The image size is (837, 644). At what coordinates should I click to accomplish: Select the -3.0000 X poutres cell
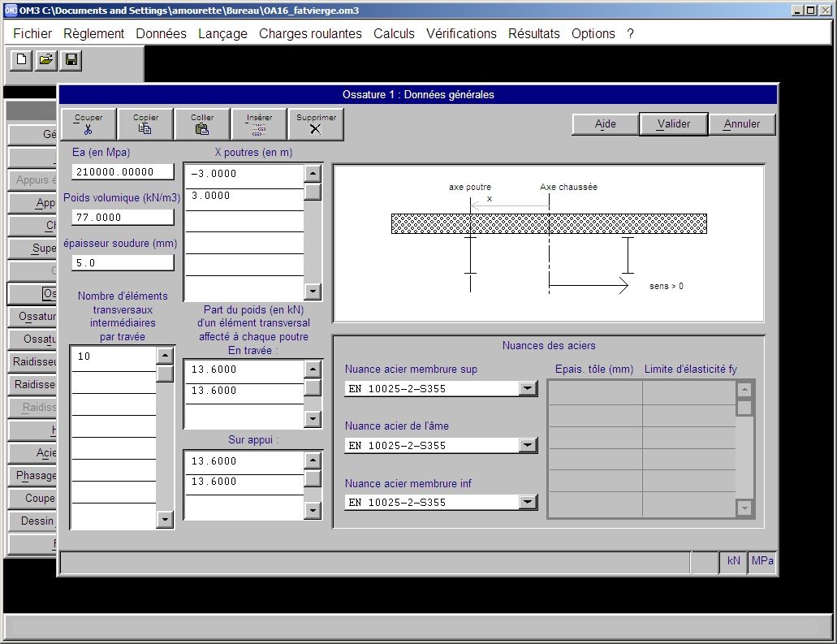tap(244, 176)
